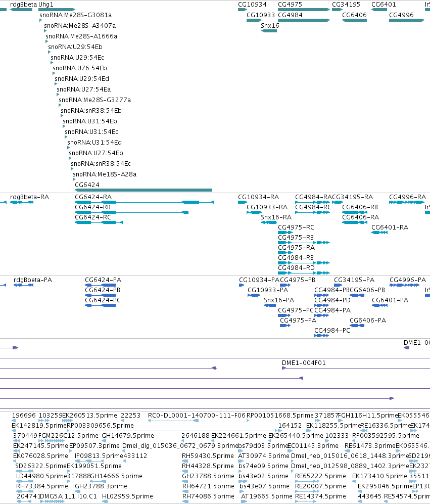Image resolution: width=430 pixels, height=504 pixels.
Task: Select the CG6424-PC protein label
Action: [x=103, y=300]
